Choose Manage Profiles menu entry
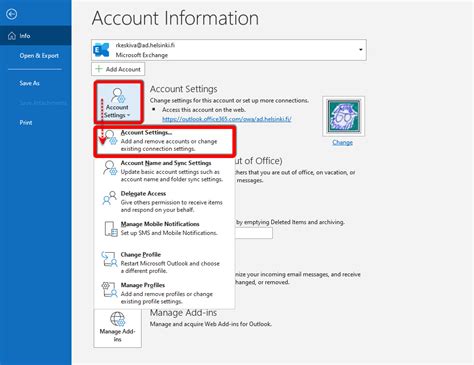This screenshot has height=365, width=474. tap(165, 293)
